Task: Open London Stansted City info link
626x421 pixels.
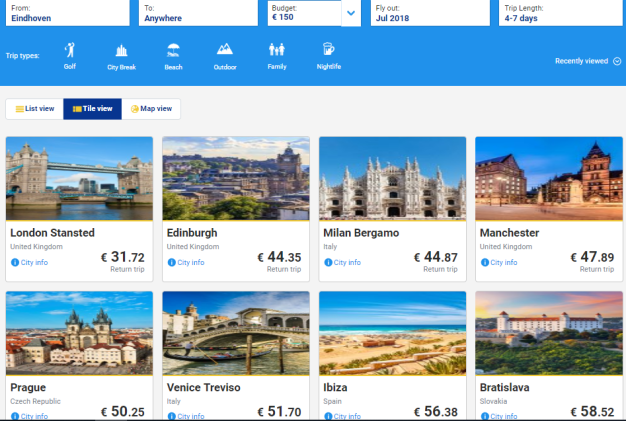Action: 34,262
